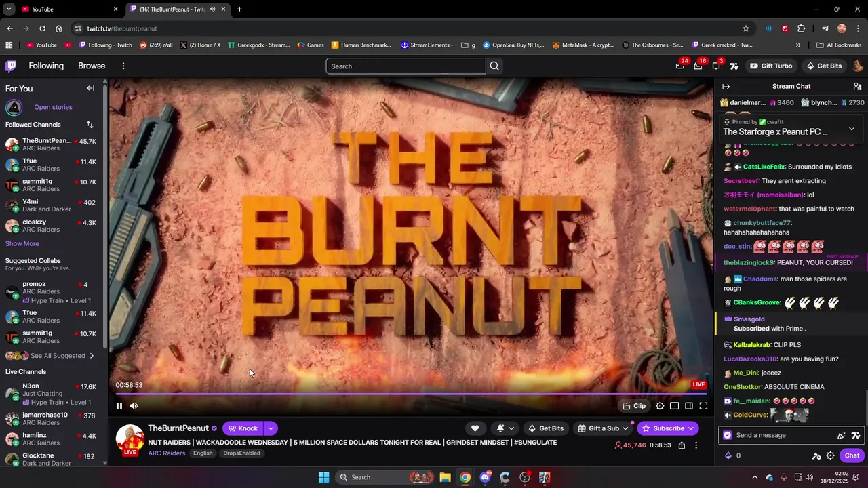
Task: Open Discord from the taskbar
Action: pos(485,477)
